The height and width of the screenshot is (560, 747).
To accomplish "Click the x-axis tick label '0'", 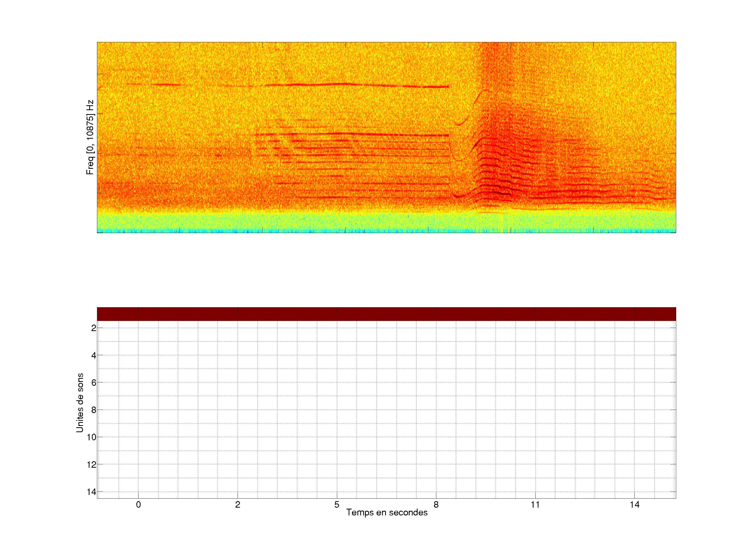I will tap(139, 505).
